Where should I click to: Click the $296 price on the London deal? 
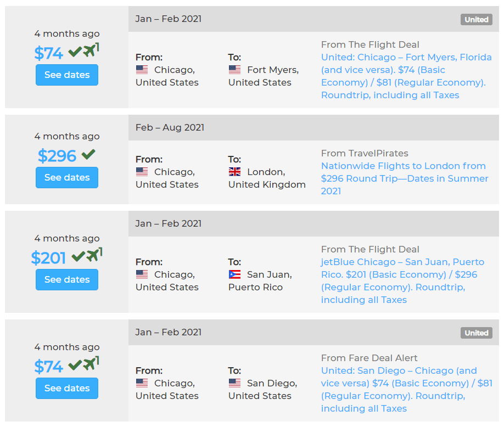57,156
